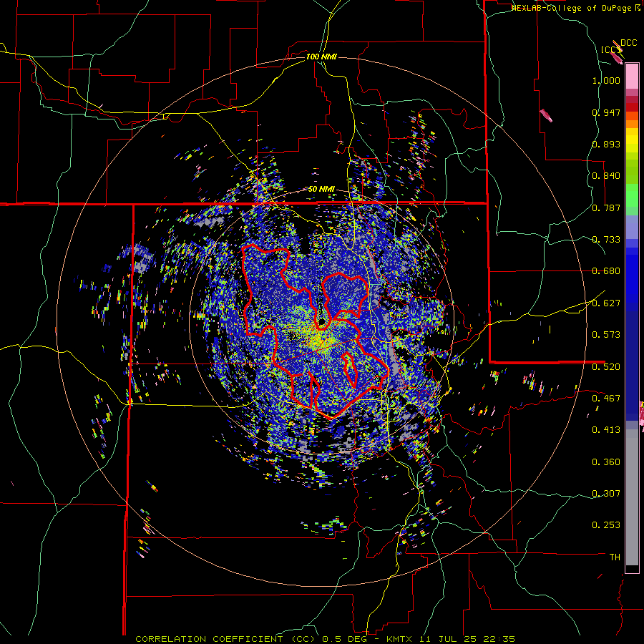Click the 0.520 scale value
Viewport: 644px width, 644px height.
(606, 367)
